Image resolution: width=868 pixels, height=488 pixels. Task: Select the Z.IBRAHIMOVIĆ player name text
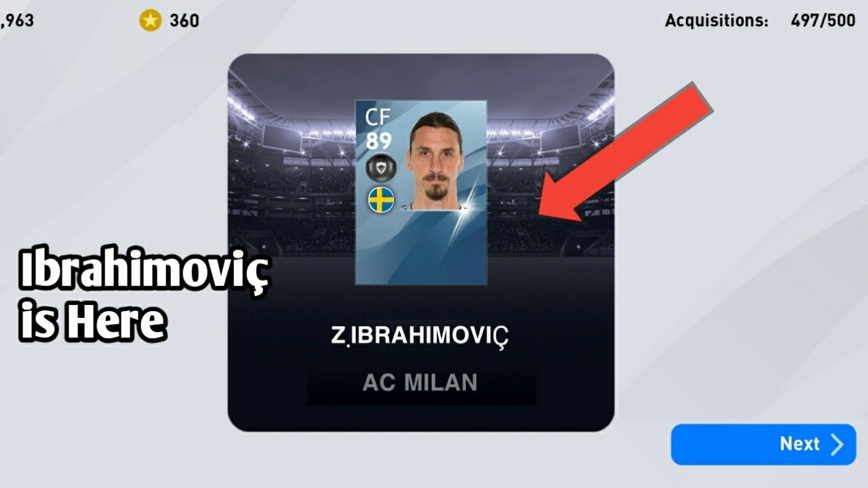coord(419,336)
